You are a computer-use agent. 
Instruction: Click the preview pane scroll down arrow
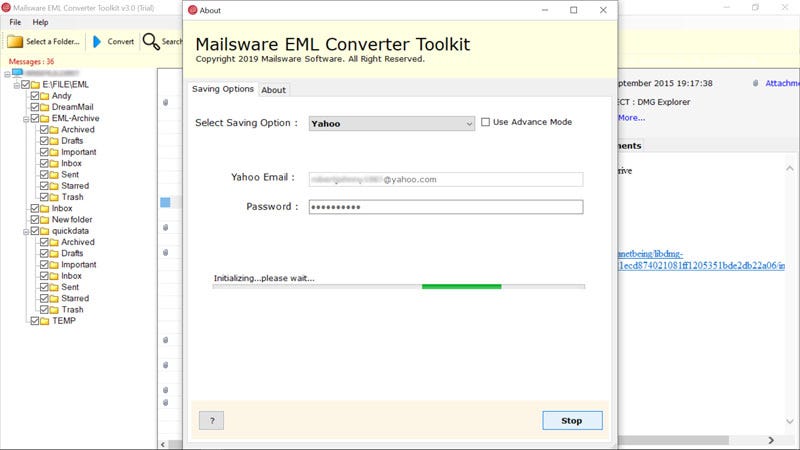click(x=790, y=421)
